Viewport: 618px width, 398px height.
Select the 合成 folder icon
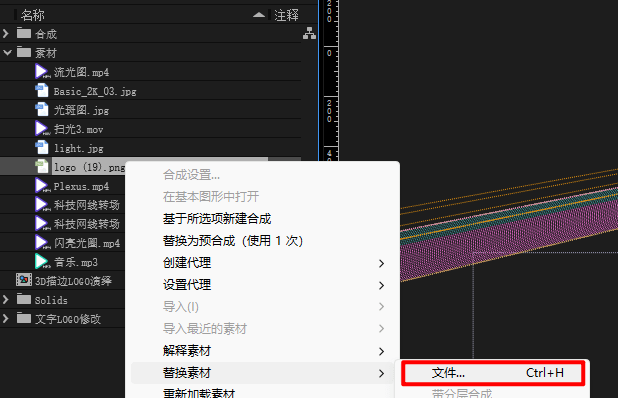[24, 33]
